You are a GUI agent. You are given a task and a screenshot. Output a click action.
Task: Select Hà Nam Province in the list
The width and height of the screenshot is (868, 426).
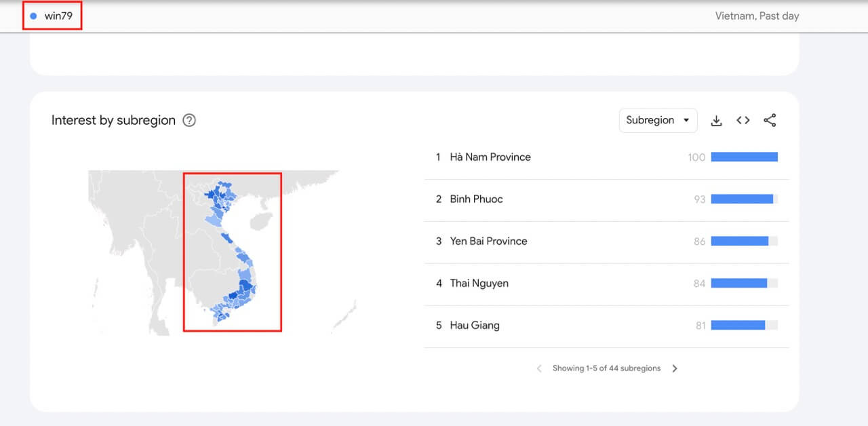click(490, 157)
